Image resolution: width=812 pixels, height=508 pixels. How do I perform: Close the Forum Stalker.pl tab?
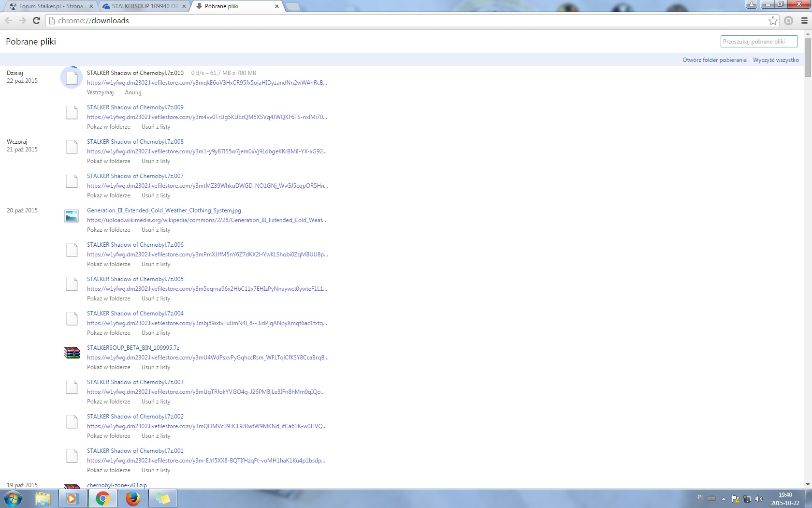(91, 6)
